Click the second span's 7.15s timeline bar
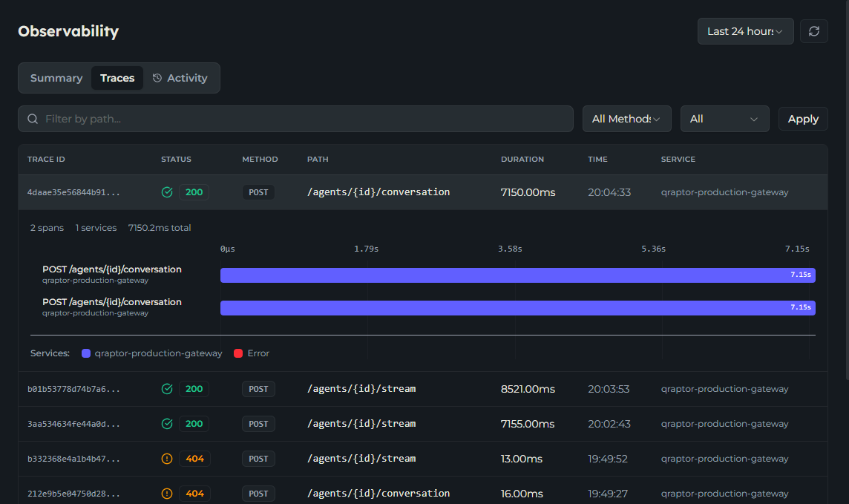The image size is (849, 504). click(517, 308)
